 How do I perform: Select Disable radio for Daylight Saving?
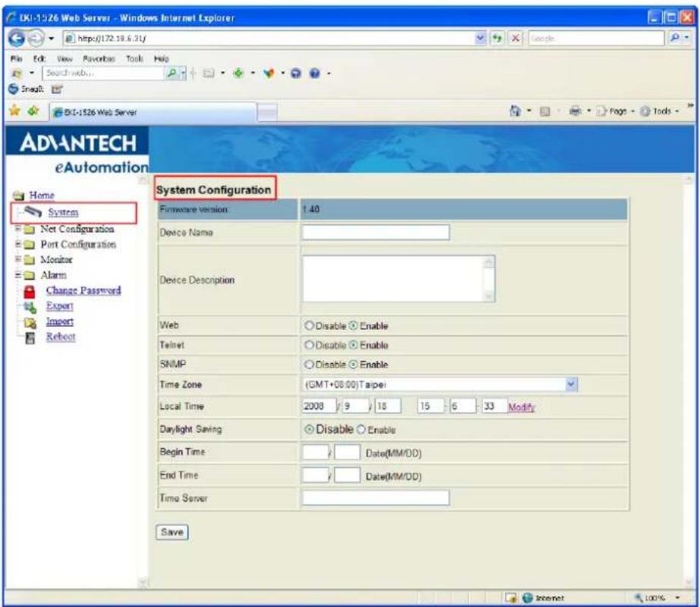tap(309, 429)
